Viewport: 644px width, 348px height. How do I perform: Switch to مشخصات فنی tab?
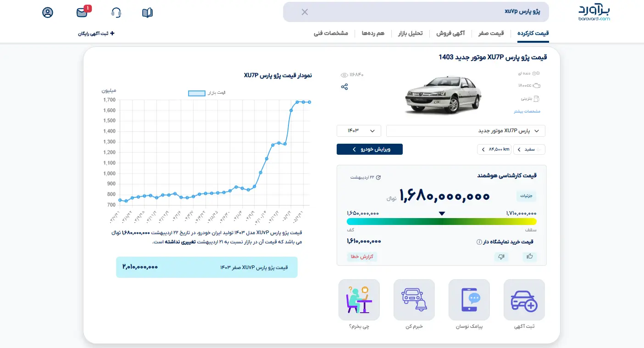click(x=331, y=34)
